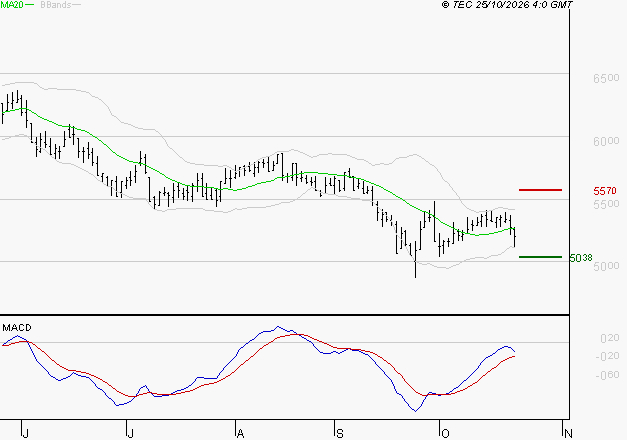Image resolution: width=627 pixels, height=440 pixels.
Task: Click the green 5038 support label
Action: tap(581, 258)
